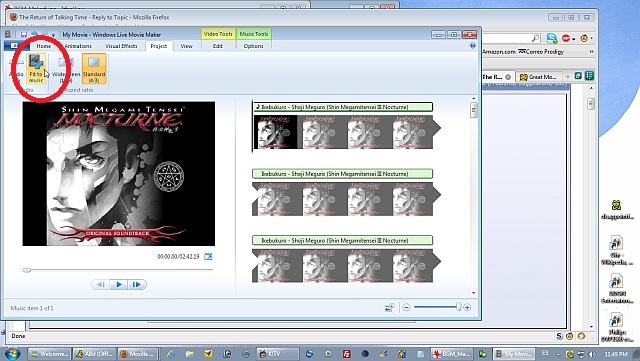Select Widescreen (16:9) aspect ratio
640x361 pixels.
66,68
